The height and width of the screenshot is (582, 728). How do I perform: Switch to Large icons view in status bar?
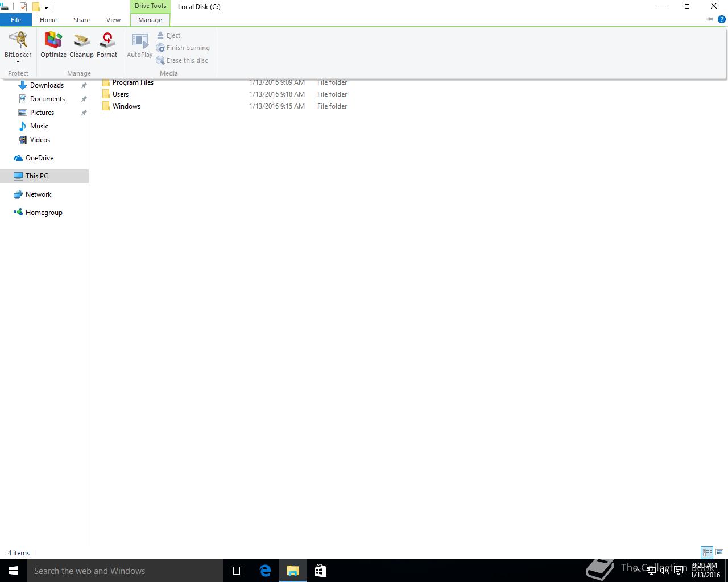[x=719, y=552]
